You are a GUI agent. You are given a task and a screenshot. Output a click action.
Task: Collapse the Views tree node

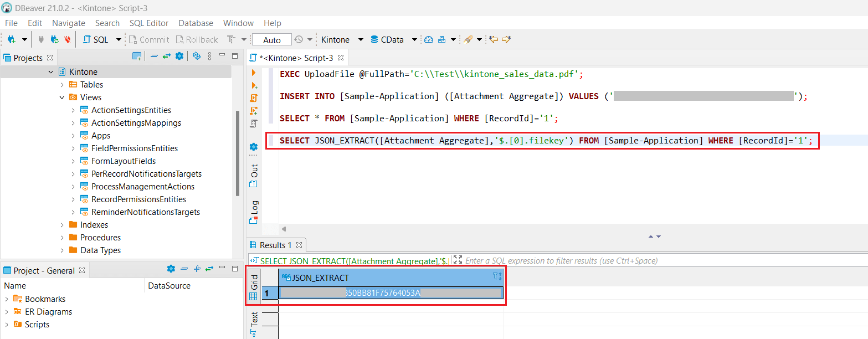tap(61, 97)
